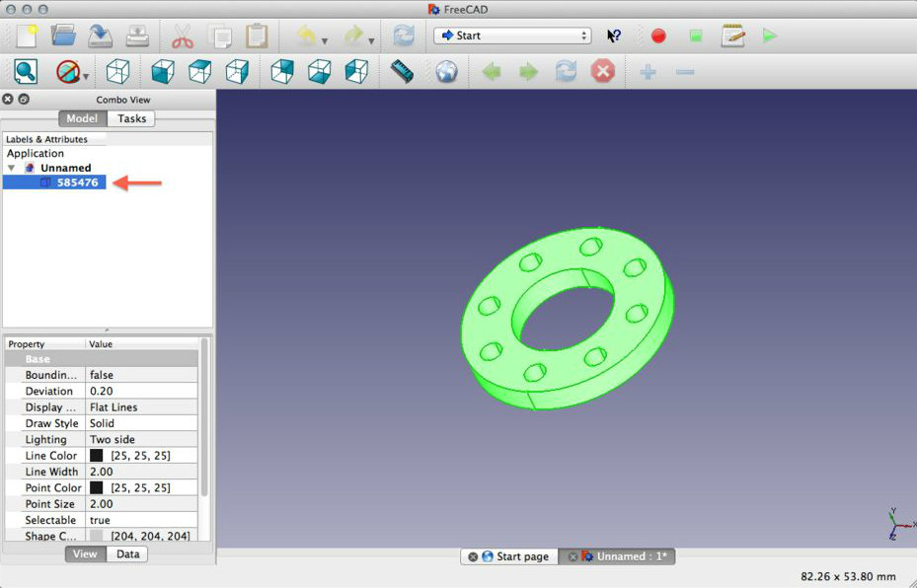
Task: Click the Bounding Box value false
Action: [141, 375]
